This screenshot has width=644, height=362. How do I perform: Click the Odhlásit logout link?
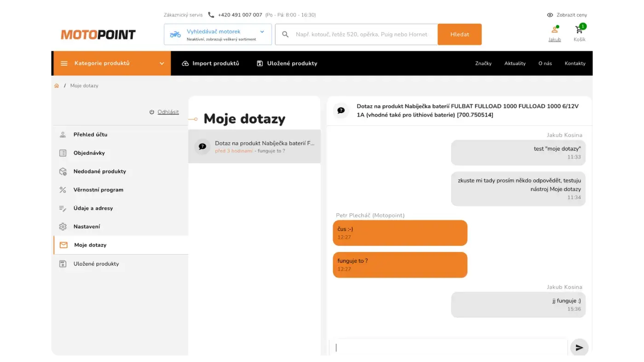(x=168, y=112)
